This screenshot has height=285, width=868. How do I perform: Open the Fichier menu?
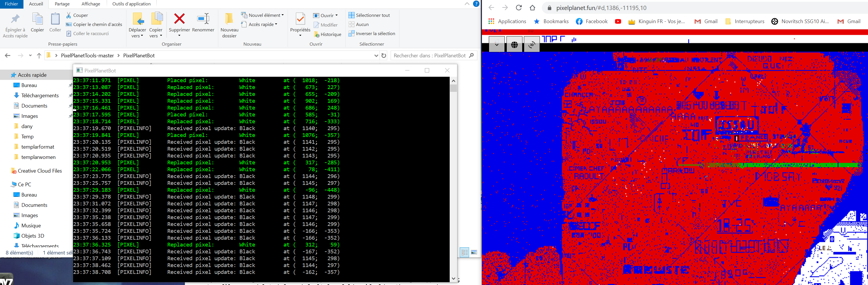(11, 4)
